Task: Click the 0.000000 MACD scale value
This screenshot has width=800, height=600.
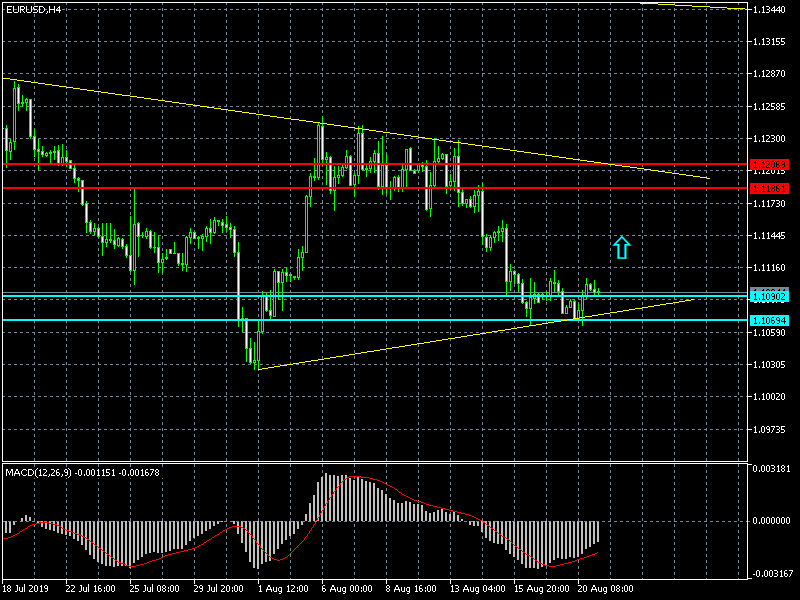Action: tap(771, 521)
